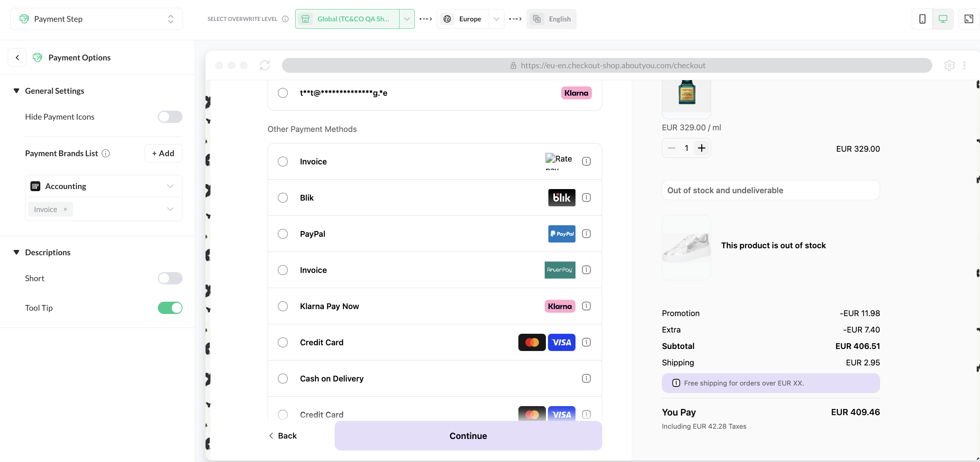Click the browser preview reload icon
This screenshot has width=980, height=462.
(265, 65)
